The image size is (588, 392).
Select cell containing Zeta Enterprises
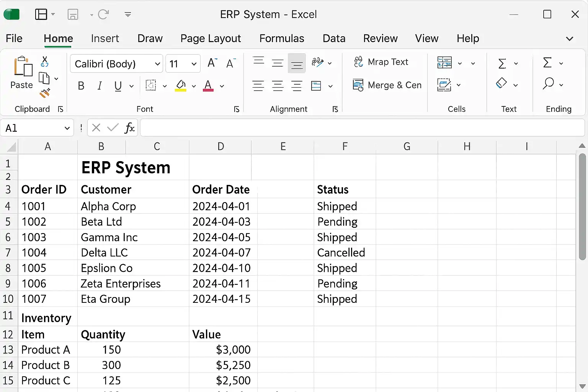click(x=121, y=284)
